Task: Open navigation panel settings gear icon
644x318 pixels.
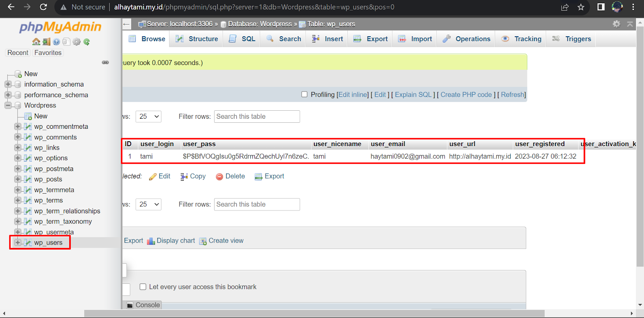Action: [x=76, y=42]
